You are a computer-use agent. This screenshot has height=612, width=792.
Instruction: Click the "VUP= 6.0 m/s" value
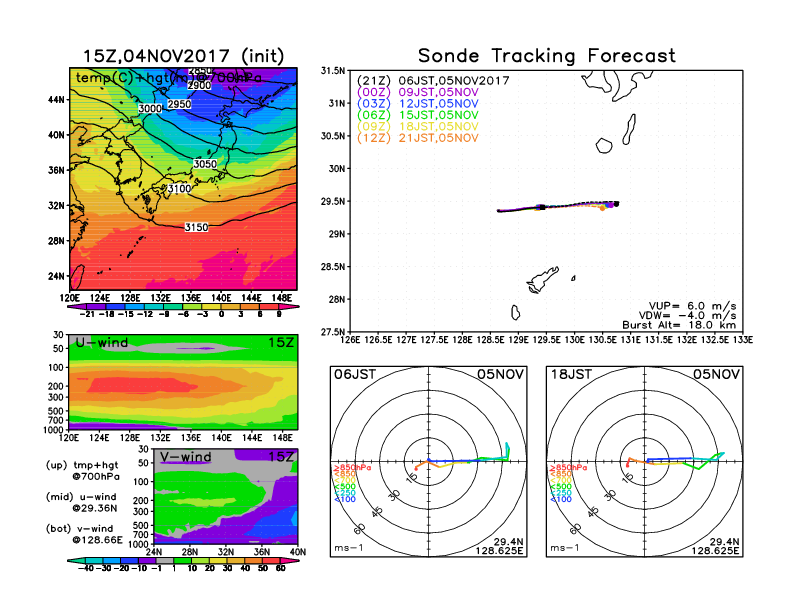pos(692,306)
